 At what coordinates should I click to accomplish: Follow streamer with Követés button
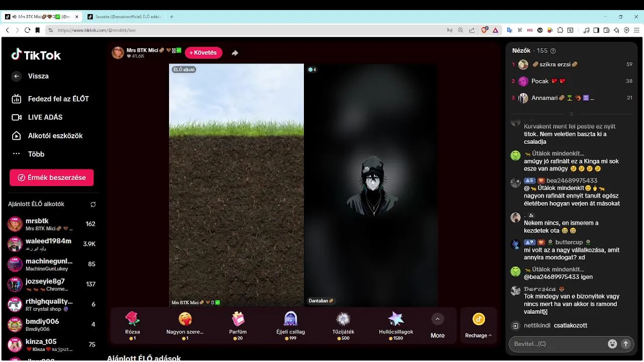pyautogui.click(x=203, y=53)
